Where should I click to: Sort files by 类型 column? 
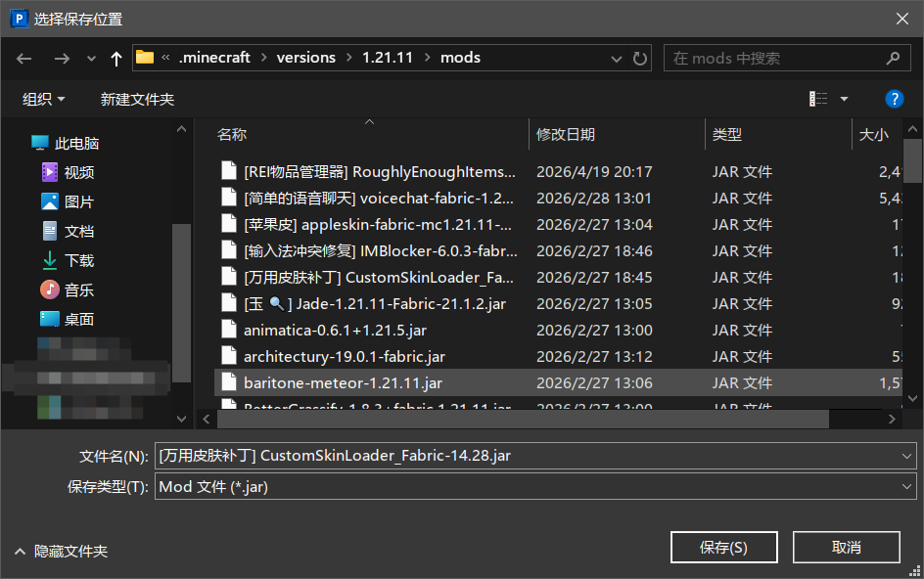pos(727,135)
